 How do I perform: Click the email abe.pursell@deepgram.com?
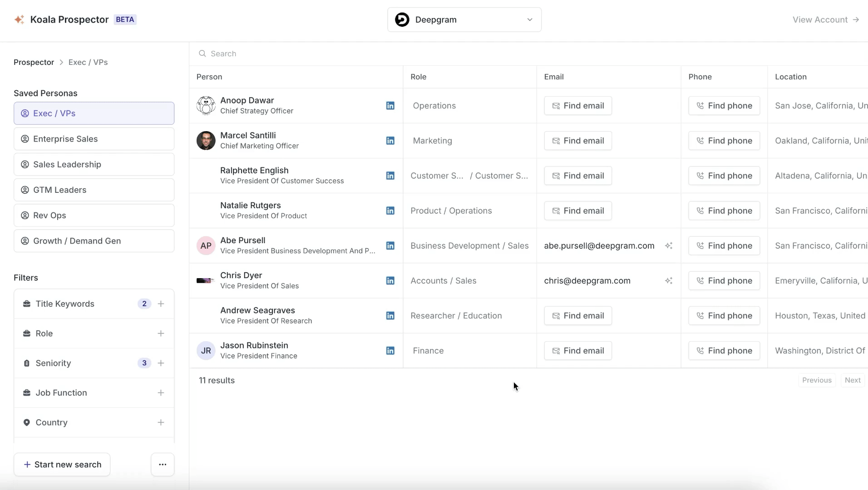599,245
